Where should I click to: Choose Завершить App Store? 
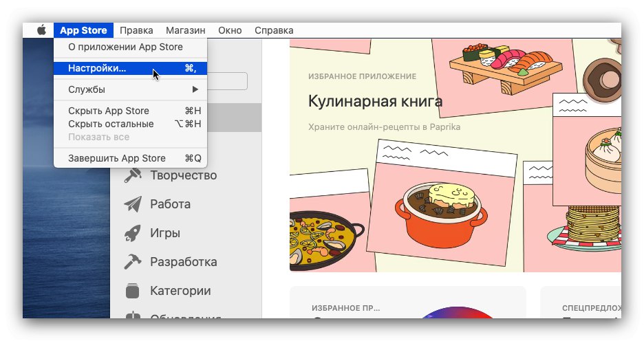[130, 158]
